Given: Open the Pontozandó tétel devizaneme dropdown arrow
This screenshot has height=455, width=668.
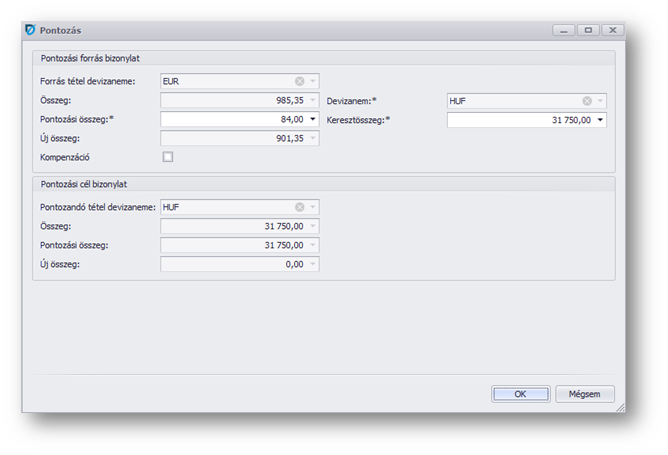Looking at the screenshot, I should coord(313,207).
